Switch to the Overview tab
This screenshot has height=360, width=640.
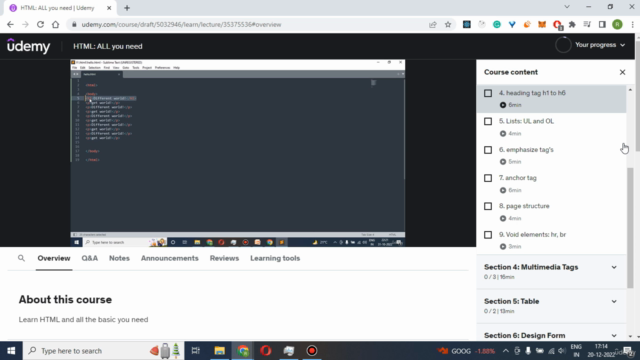click(x=54, y=258)
